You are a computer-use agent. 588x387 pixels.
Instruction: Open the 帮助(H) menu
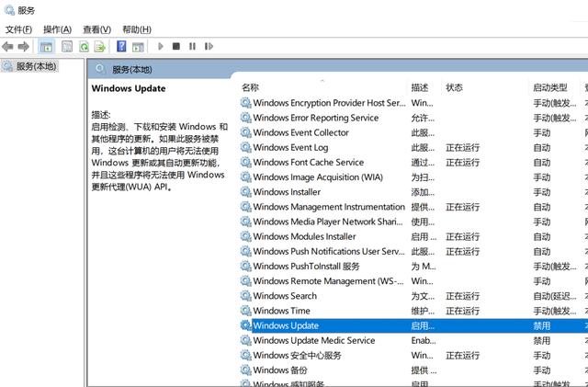pyautogui.click(x=137, y=29)
